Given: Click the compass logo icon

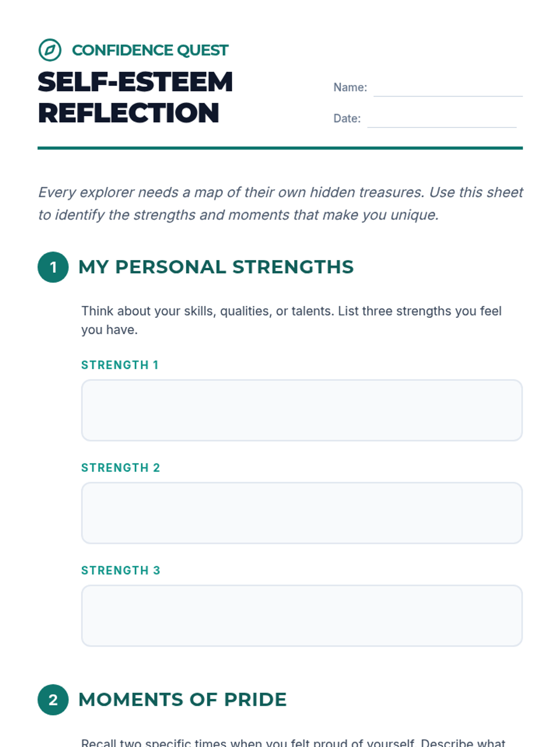Looking at the screenshot, I should [50, 50].
